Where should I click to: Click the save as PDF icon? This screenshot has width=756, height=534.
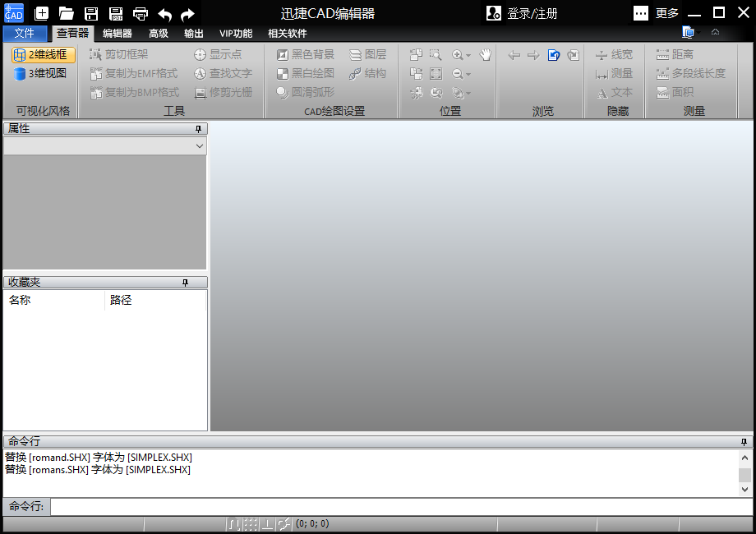point(116,13)
